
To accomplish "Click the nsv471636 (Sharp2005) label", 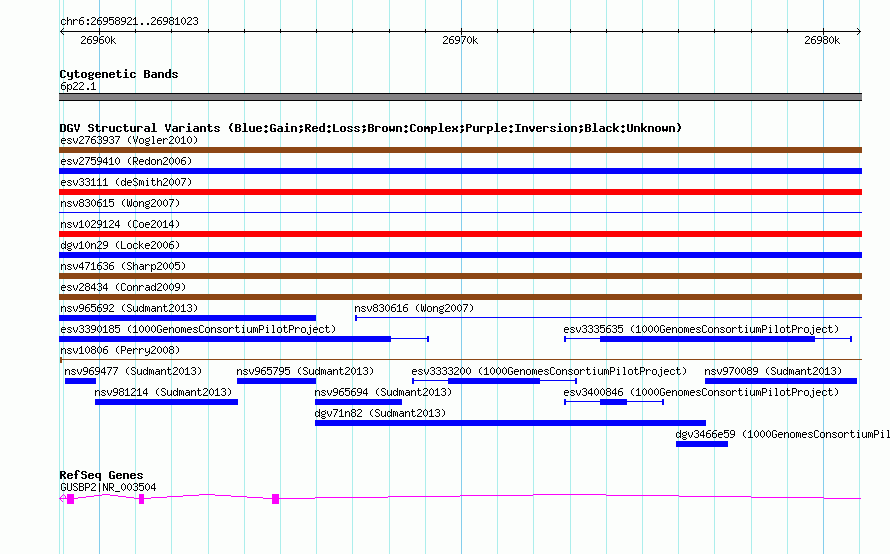I will click(x=123, y=266).
